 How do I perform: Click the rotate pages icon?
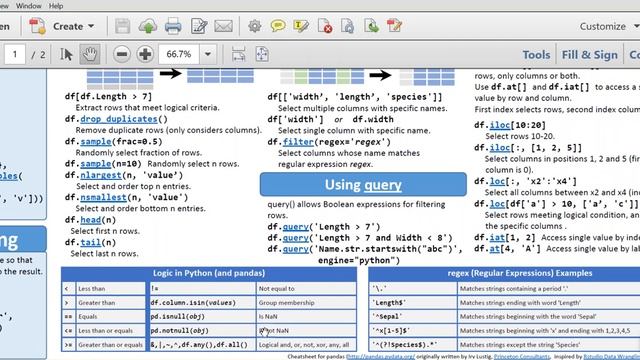point(348,26)
